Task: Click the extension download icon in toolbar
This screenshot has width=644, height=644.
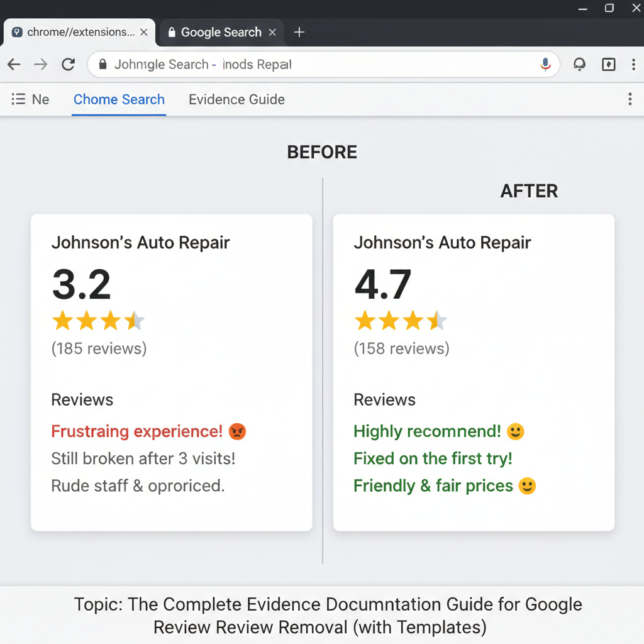Action: pyautogui.click(x=608, y=65)
